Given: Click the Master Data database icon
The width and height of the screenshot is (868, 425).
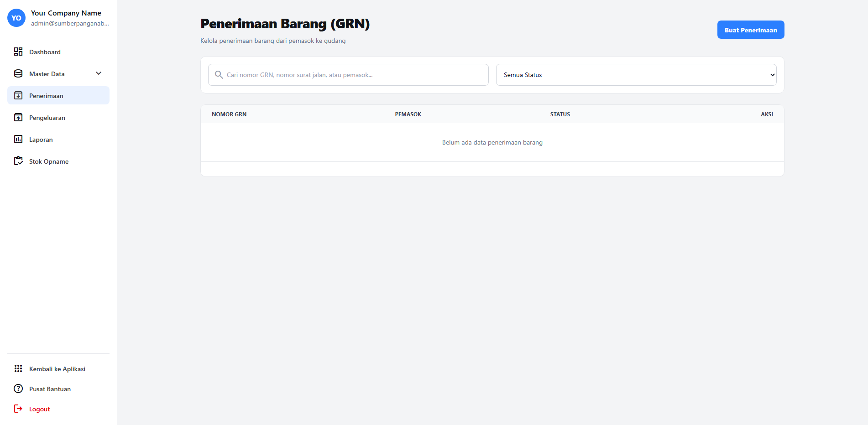Looking at the screenshot, I should point(18,73).
